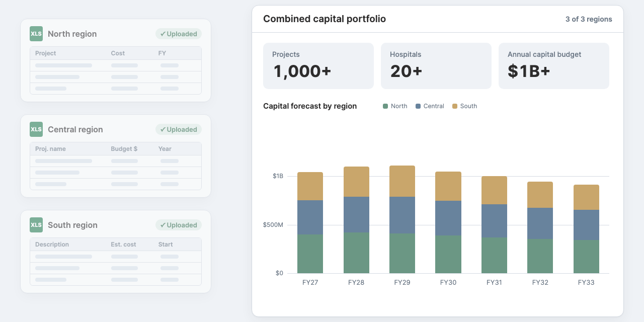Click the XLS icon for Central region
644x322 pixels.
pyautogui.click(x=36, y=129)
